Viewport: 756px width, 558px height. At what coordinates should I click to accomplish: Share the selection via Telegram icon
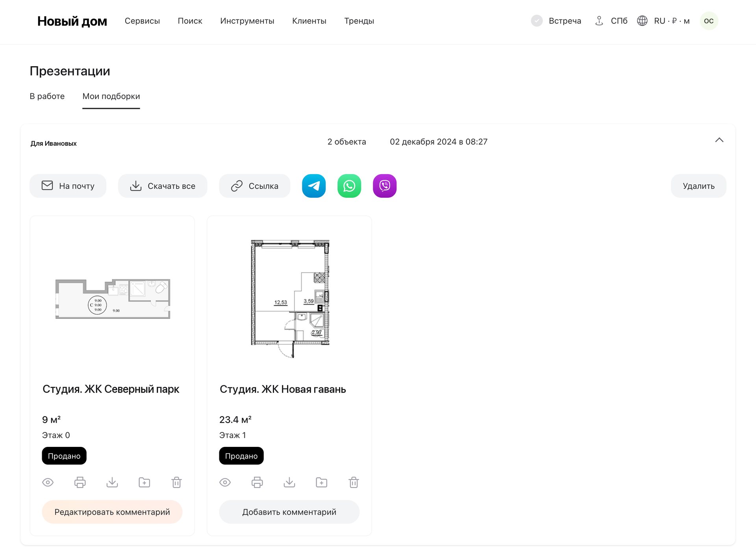pyautogui.click(x=314, y=186)
